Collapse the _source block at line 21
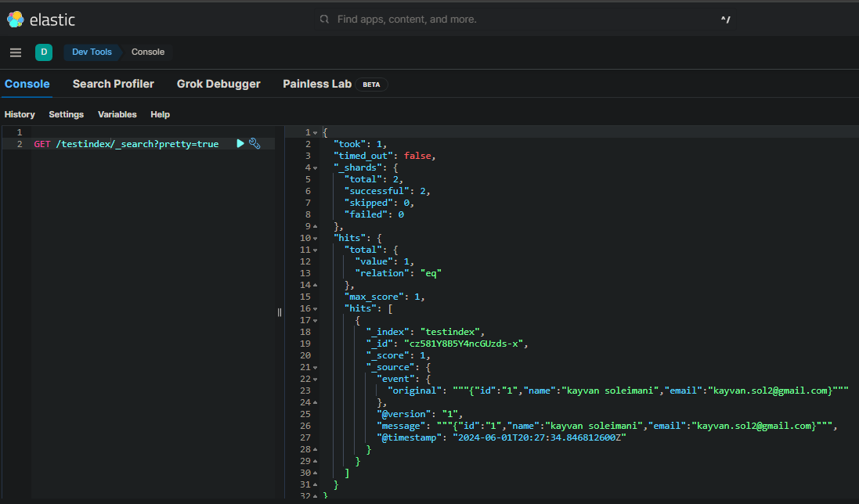The image size is (859, 504). (315, 368)
